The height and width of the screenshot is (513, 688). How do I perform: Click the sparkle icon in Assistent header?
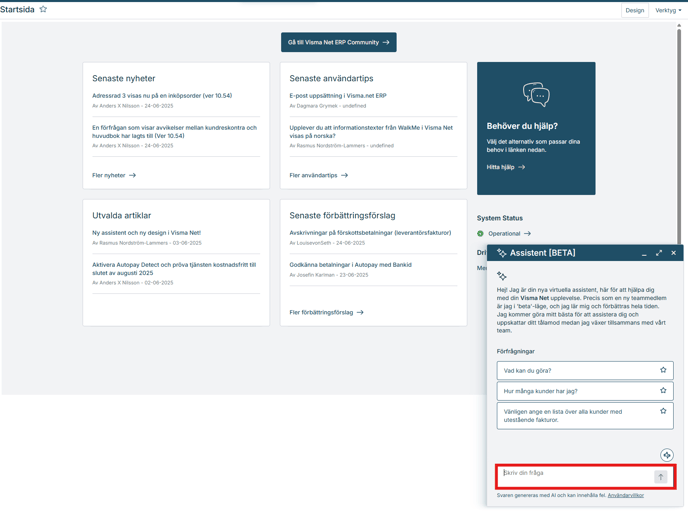coord(502,253)
